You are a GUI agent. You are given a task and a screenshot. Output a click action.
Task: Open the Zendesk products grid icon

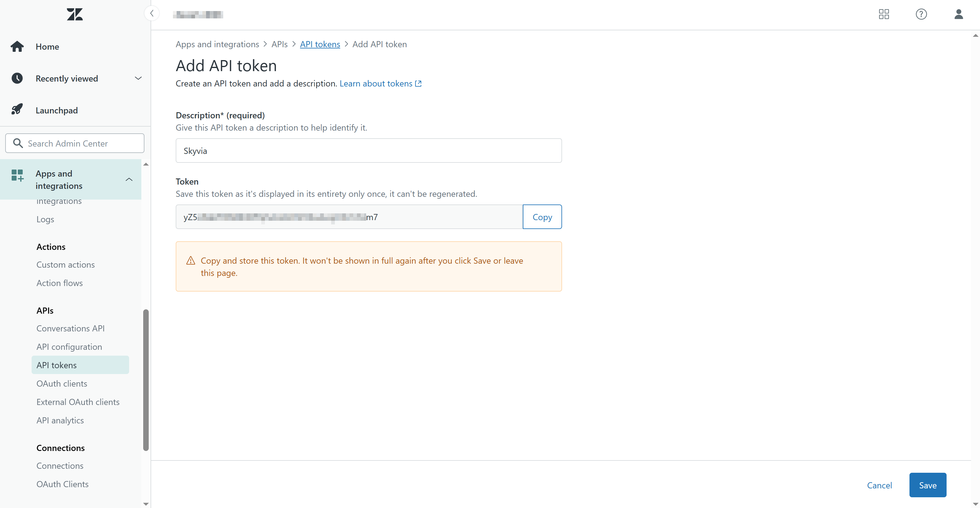884,14
